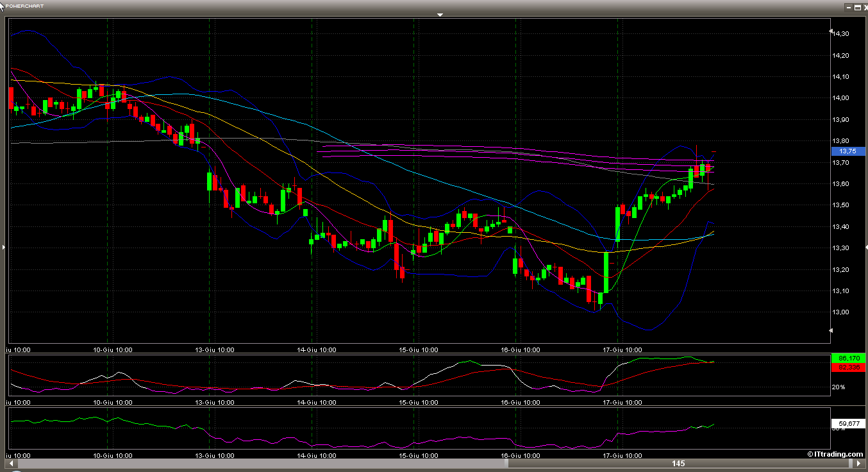The height and width of the screenshot is (472, 868).
Task: Click 17-Giu 10:00 under main candlestick chart
Action: tap(622, 350)
